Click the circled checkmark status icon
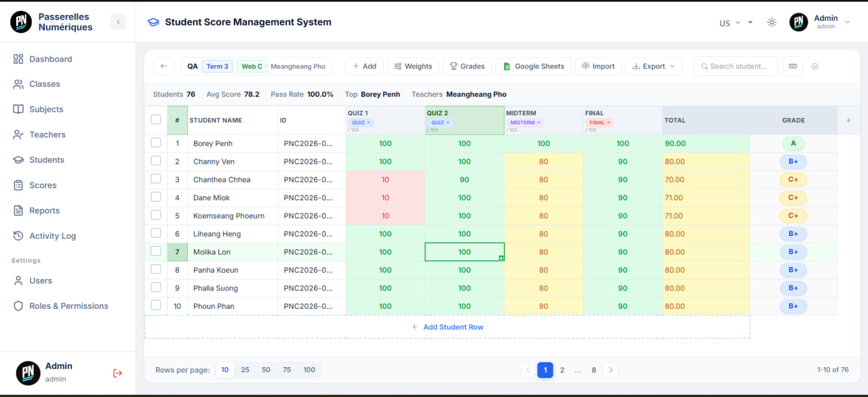Viewport: 868px width, 397px height. tap(815, 67)
